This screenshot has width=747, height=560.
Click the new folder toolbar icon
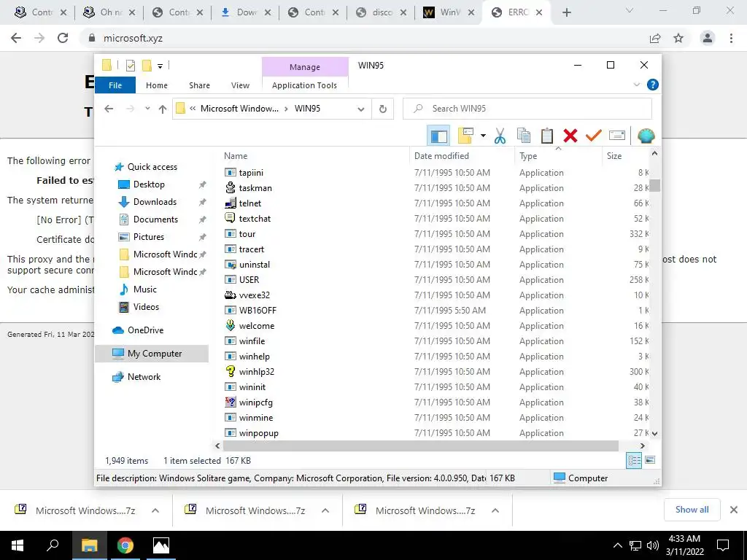[465, 136]
